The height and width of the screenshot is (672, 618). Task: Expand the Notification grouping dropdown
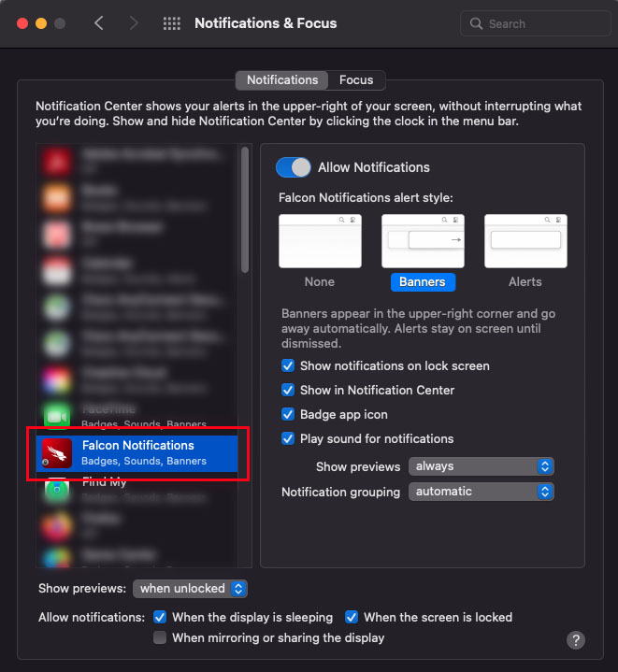click(x=481, y=492)
